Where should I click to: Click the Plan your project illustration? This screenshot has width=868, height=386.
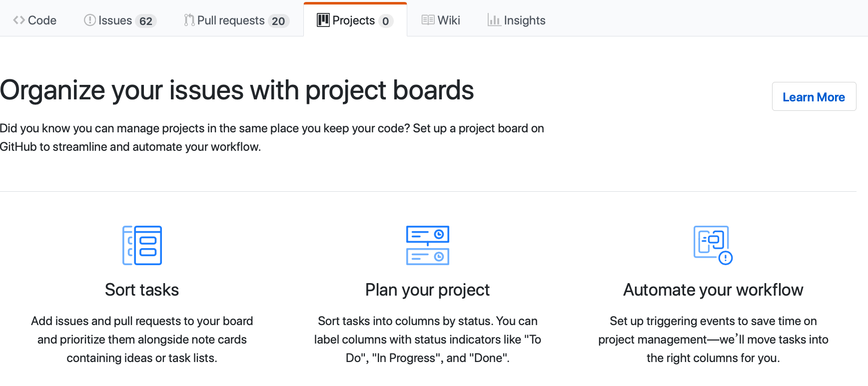428,245
